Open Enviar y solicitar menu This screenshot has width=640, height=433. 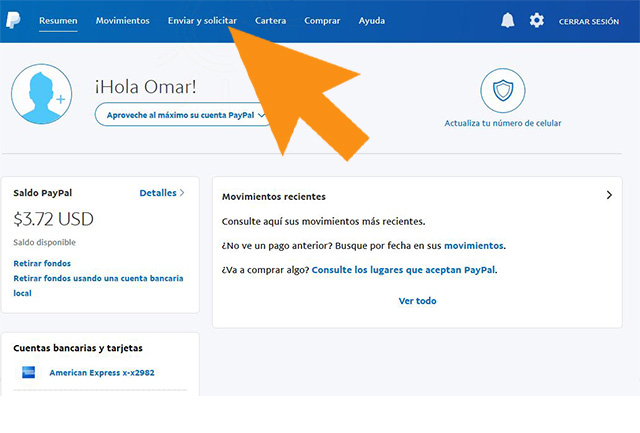coord(202,20)
